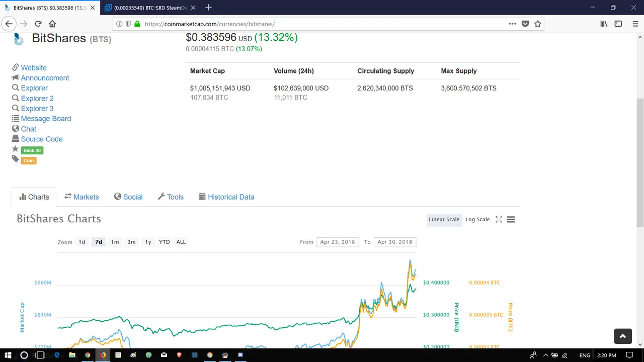Reload the current page

[x=38, y=24]
